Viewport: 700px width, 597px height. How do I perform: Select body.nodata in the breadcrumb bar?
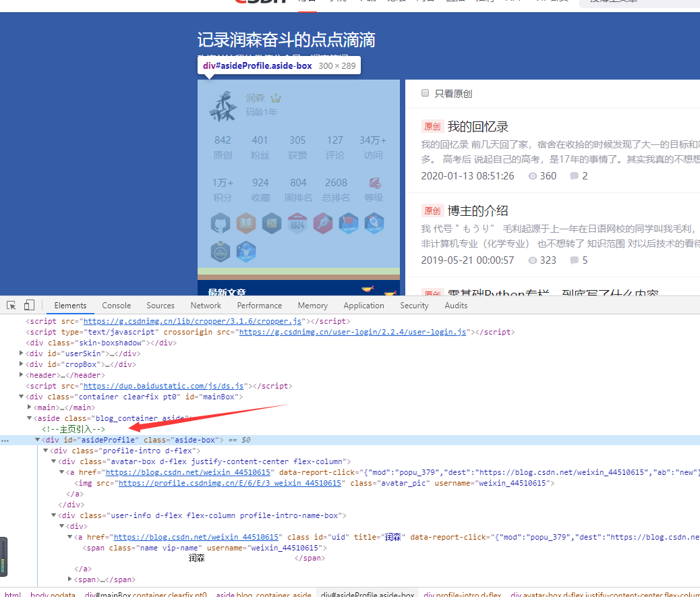[53, 594]
